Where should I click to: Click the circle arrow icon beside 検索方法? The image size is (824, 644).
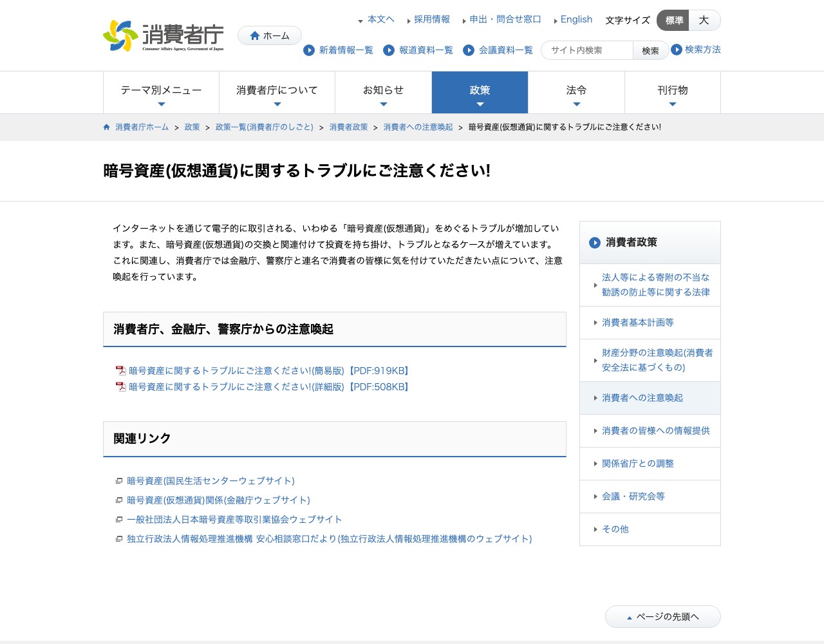click(x=677, y=50)
